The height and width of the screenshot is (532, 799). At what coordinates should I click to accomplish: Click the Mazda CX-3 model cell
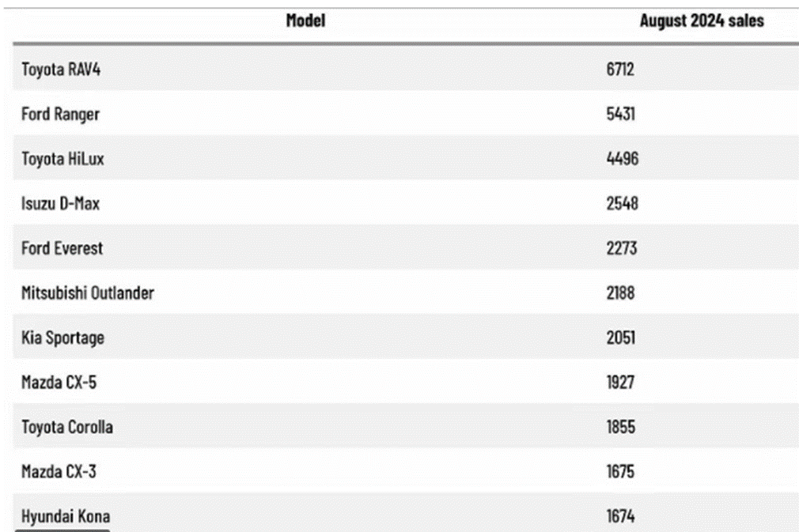tap(59, 472)
